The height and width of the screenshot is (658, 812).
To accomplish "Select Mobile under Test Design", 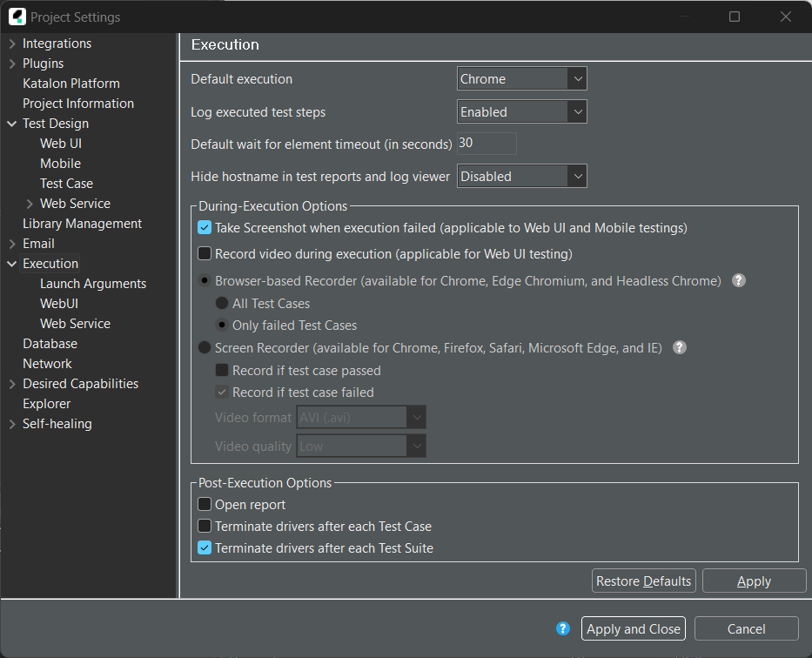I will pyautogui.click(x=60, y=164).
